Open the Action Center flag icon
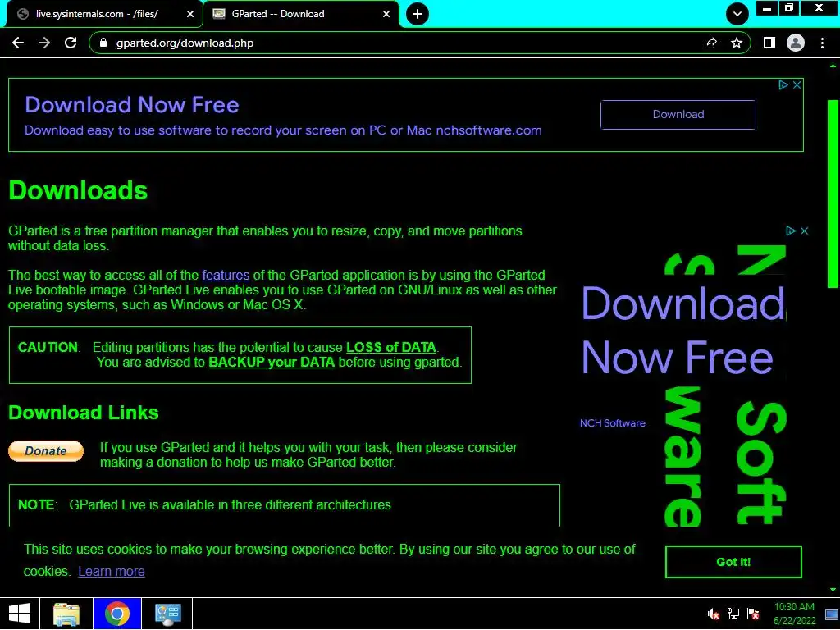The height and width of the screenshot is (630, 840). [x=753, y=614]
